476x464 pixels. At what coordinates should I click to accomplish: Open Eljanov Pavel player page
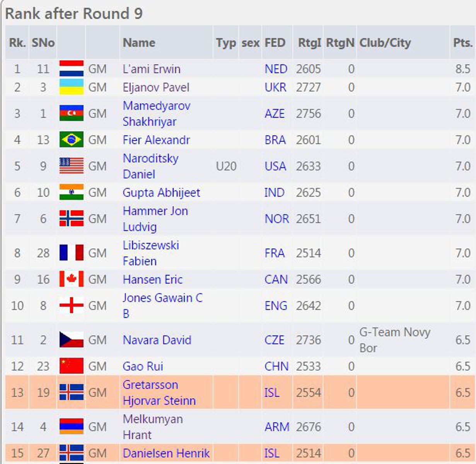coord(156,87)
